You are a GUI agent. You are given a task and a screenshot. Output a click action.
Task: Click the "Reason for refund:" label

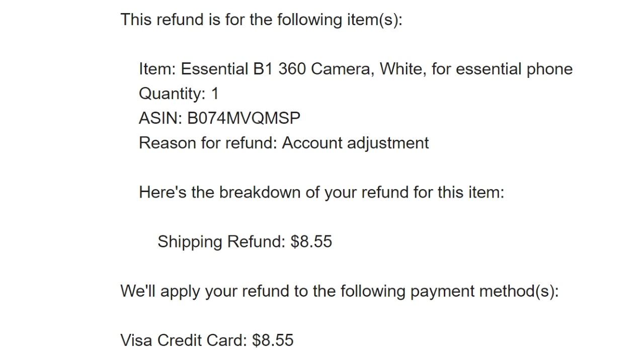pyautogui.click(x=208, y=143)
